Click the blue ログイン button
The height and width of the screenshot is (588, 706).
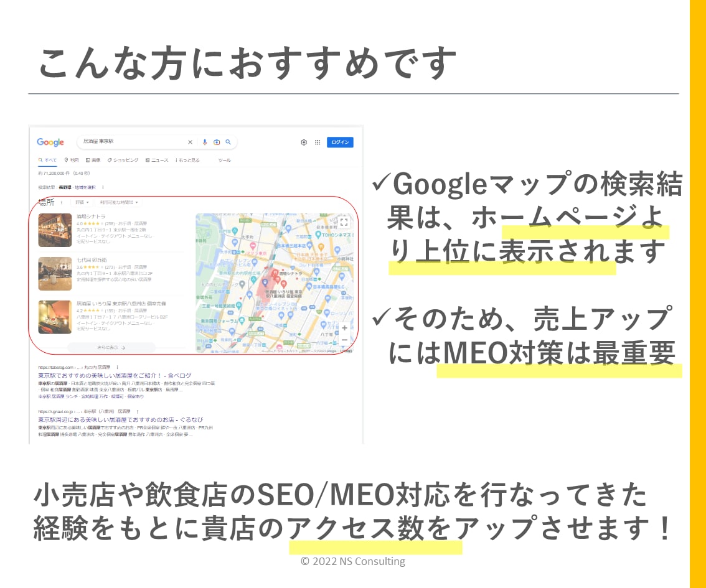(340, 142)
